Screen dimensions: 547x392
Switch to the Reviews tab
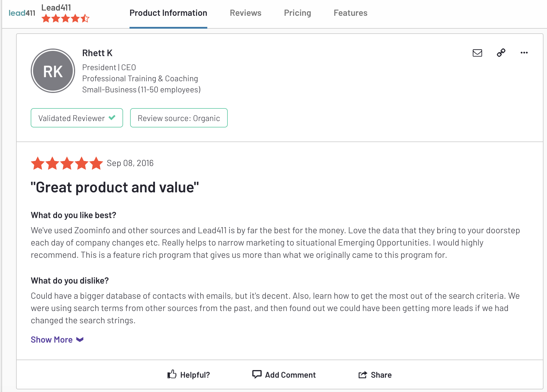(245, 13)
